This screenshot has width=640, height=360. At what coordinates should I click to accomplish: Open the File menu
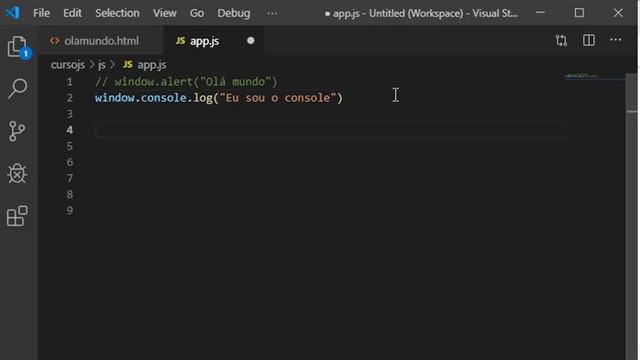point(41,13)
